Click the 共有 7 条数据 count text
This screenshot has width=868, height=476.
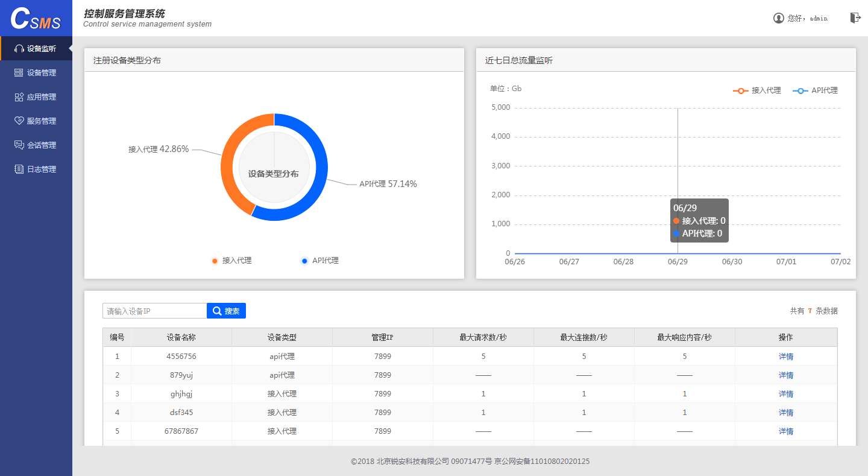click(x=814, y=311)
